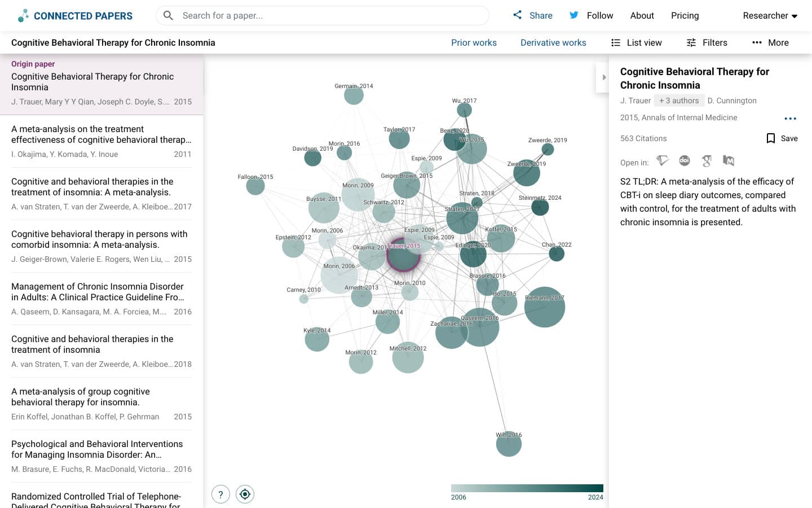
Task: Select the Buysse, 2011 graph node
Action: (x=324, y=207)
